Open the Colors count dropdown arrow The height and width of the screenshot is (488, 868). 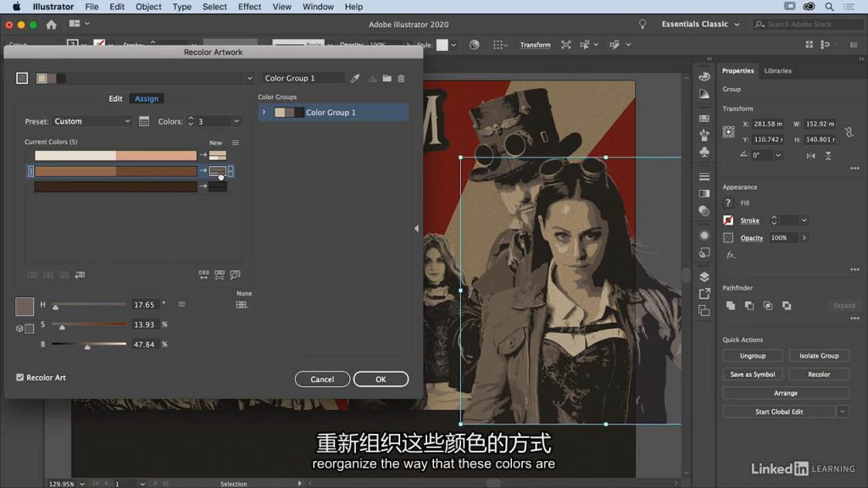click(x=236, y=121)
